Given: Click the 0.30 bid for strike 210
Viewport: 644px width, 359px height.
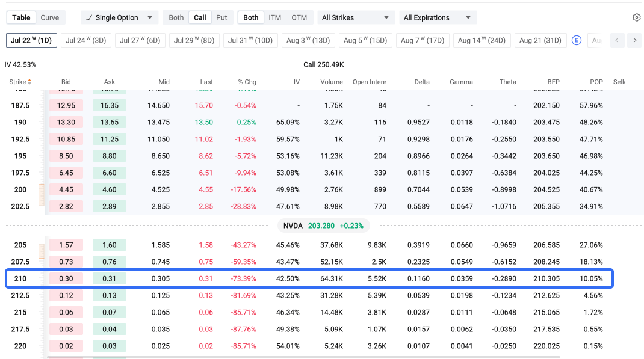Looking at the screenshot, I should 66,278.
